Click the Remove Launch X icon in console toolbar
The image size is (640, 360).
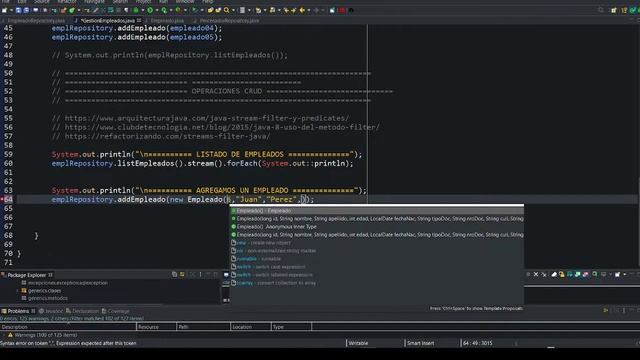[x=536, y=275]
